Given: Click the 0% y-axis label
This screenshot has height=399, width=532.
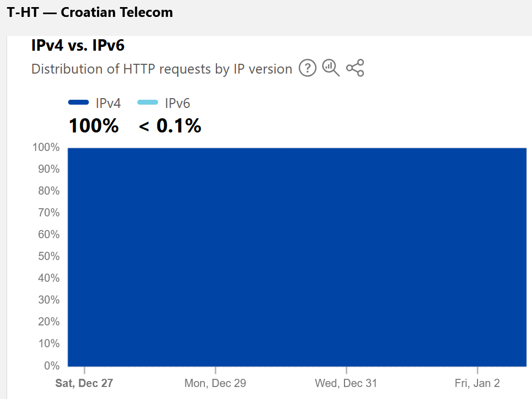Looking at the screenshot, I should coord(52,365).
